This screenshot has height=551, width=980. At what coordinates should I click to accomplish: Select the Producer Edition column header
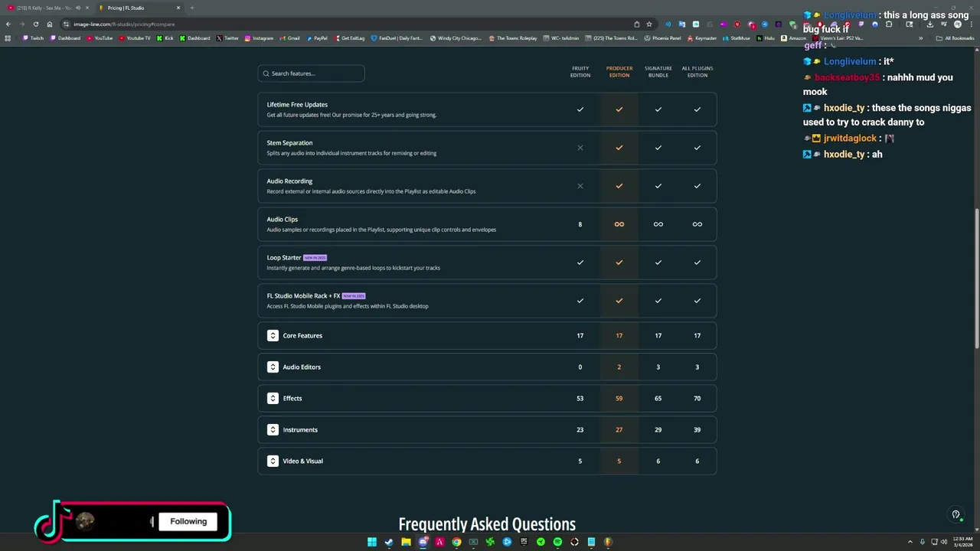pos(619,72)
